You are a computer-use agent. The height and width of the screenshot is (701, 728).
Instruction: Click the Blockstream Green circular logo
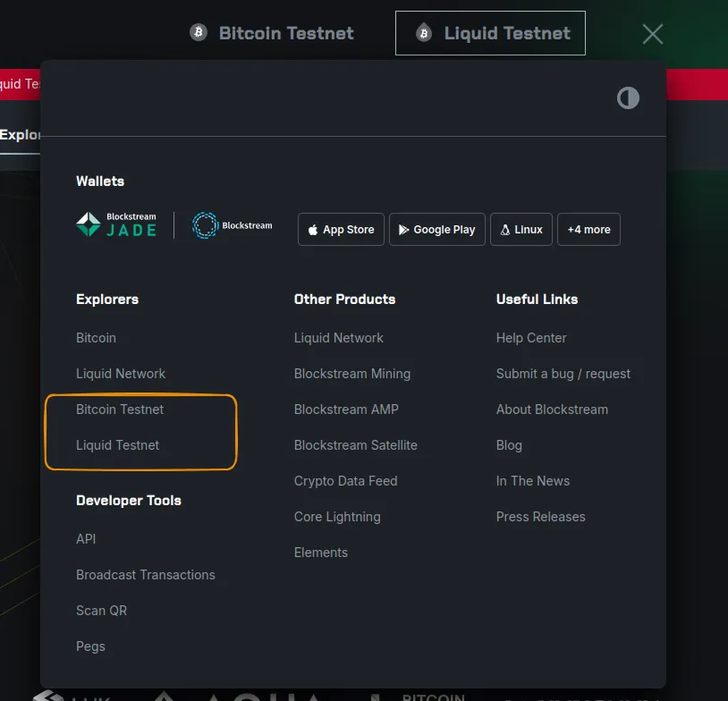pyautogui.click(x=207, y=224)
